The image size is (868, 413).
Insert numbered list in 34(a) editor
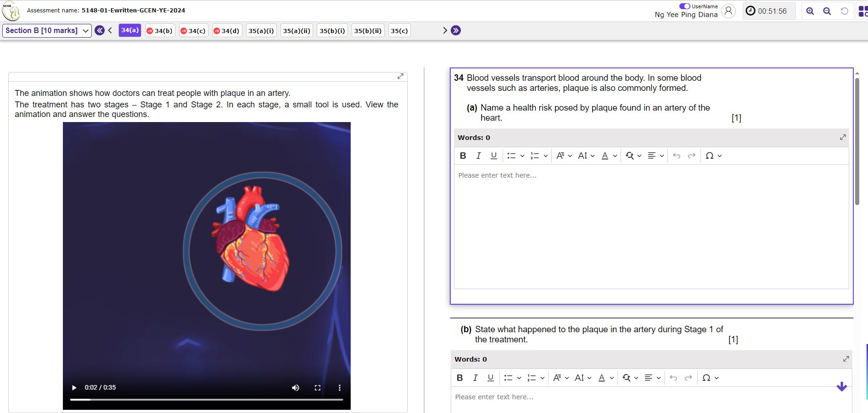535,156
